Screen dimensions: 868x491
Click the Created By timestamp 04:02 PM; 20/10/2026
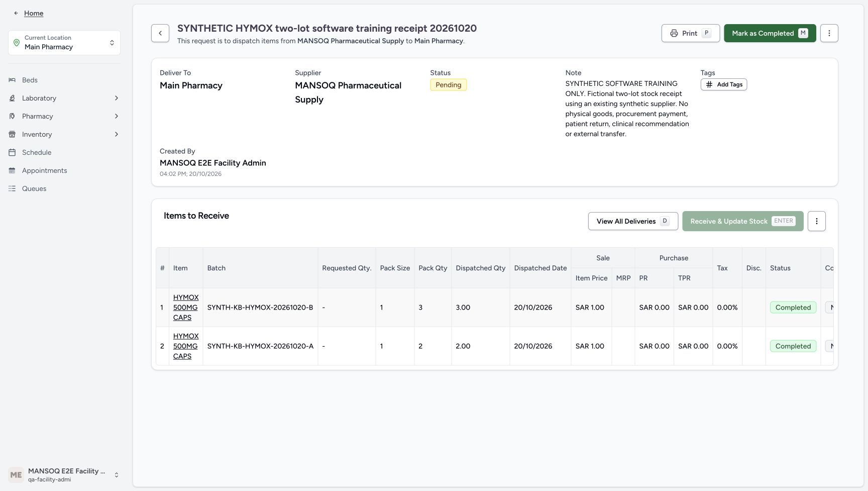coord(190,174)
